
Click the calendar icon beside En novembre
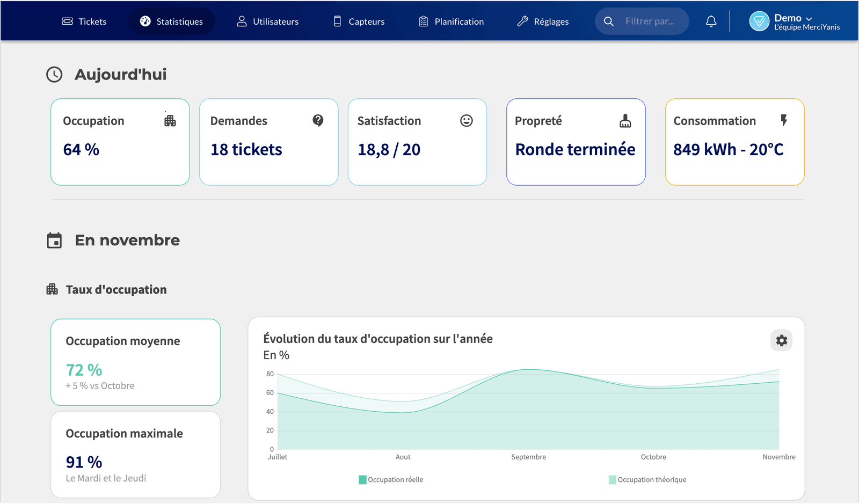pos(54,240)
